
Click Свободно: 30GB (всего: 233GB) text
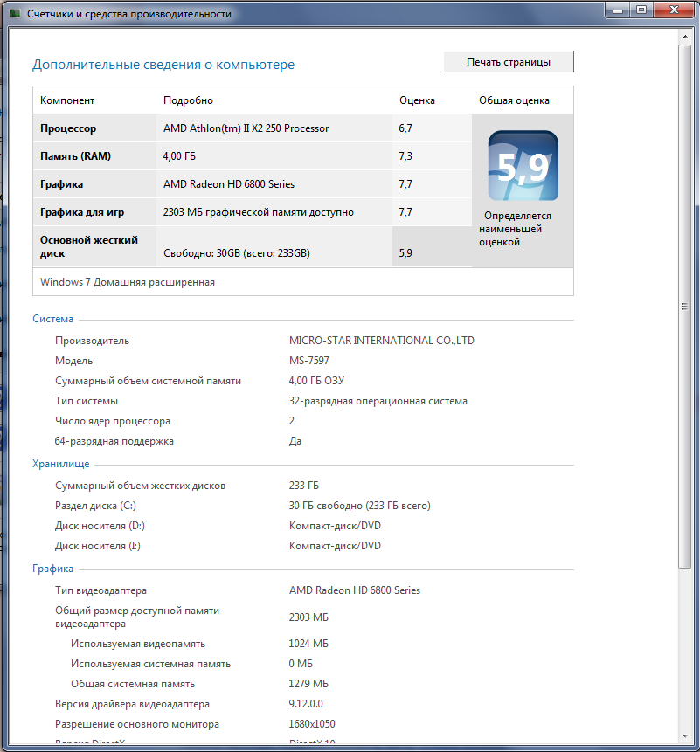[237, 253]
